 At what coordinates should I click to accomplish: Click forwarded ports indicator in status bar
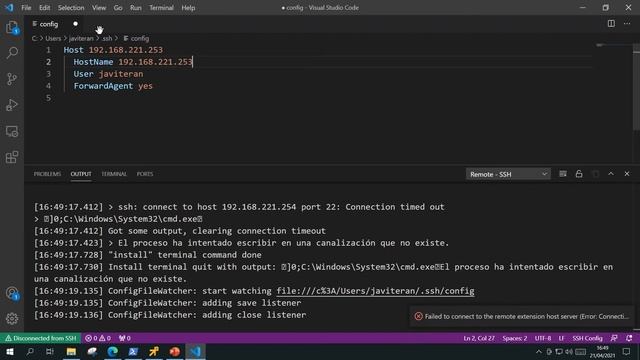tap(124, 338)
